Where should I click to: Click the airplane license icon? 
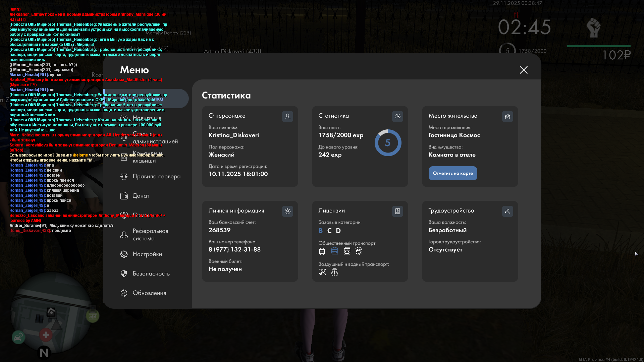[x=322, y=272]
